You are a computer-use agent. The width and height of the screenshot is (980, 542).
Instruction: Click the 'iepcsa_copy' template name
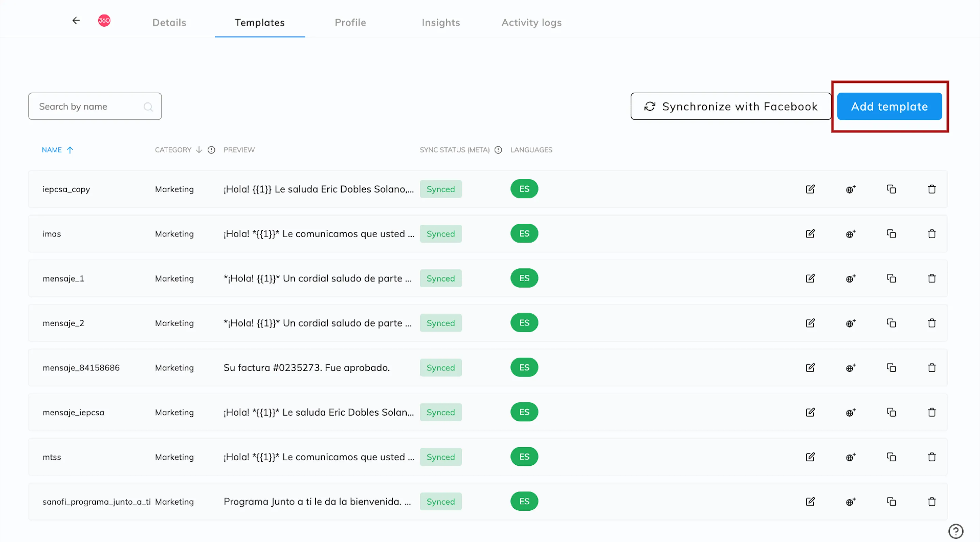point(66,189)
